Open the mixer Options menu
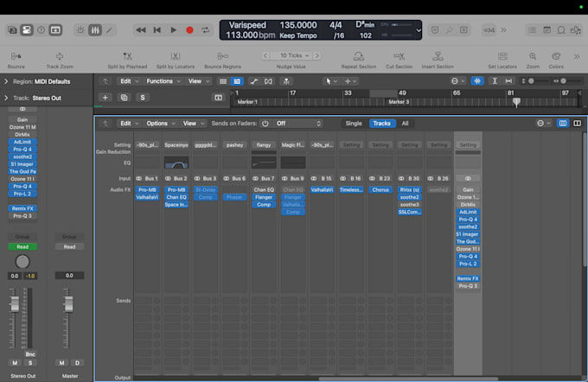Image resolution: width=588 pixels, height=382 pixels. pyautogui.click(x=161, y=124)
